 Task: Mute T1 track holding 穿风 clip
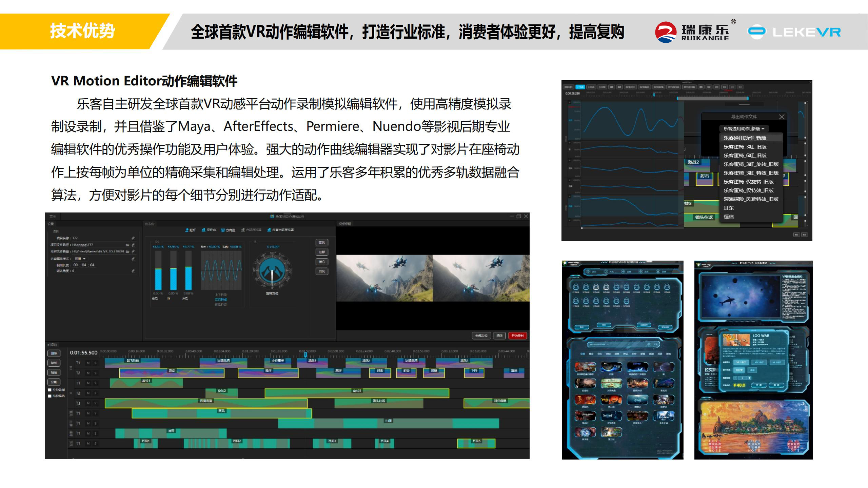[88, 413]
